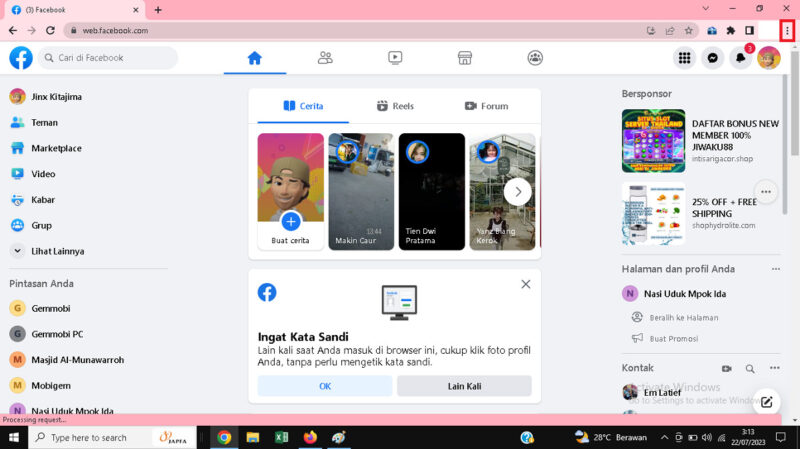Image resolution: width=800 pixels, height=449 pixels.
Task: Open Kontak options three dots
Action: tap(774, 368)
